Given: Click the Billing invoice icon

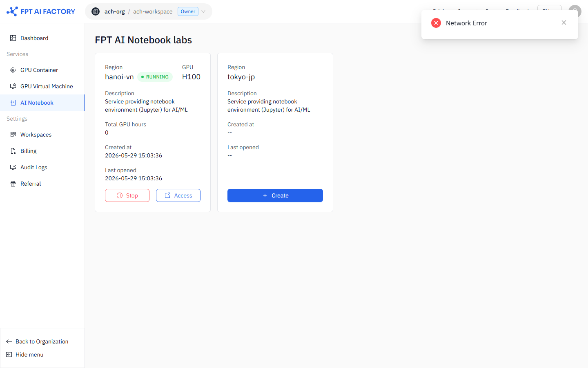Looking at the screenshot, I should click(13, 151).
